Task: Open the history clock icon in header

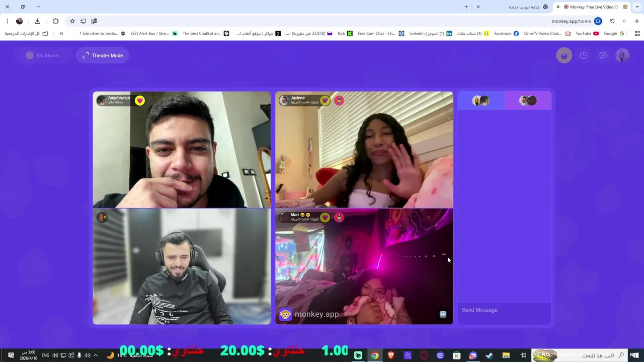Action: (x=584, y=55)
